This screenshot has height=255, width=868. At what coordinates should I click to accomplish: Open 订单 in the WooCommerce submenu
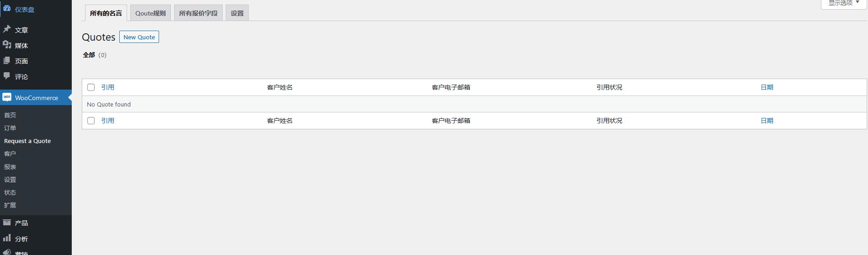coord(10,128)
